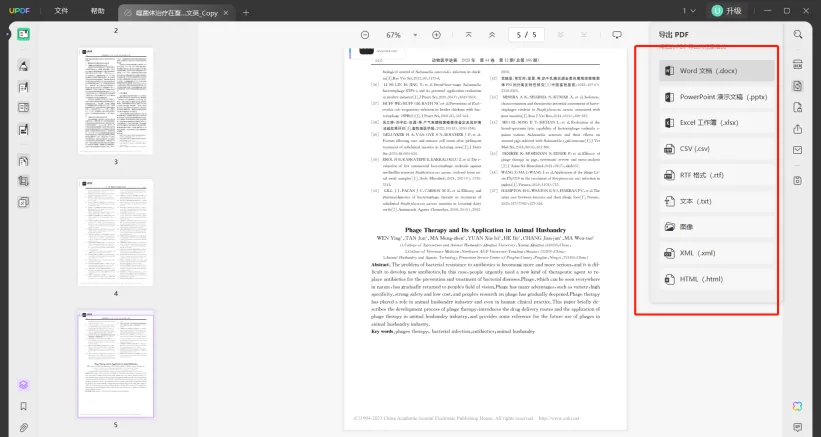
Task: Export as RTF 格式 (.rtf)
Action: tap(717, 175)
